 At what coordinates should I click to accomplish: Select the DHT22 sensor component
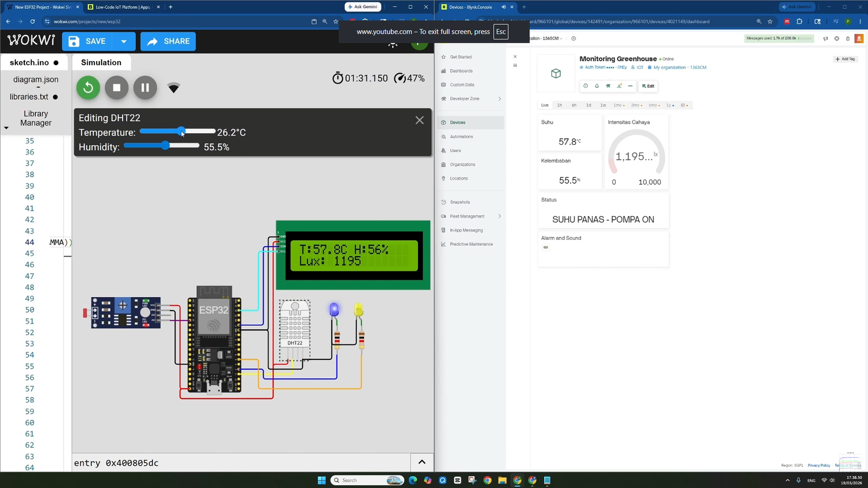(295, 330)
